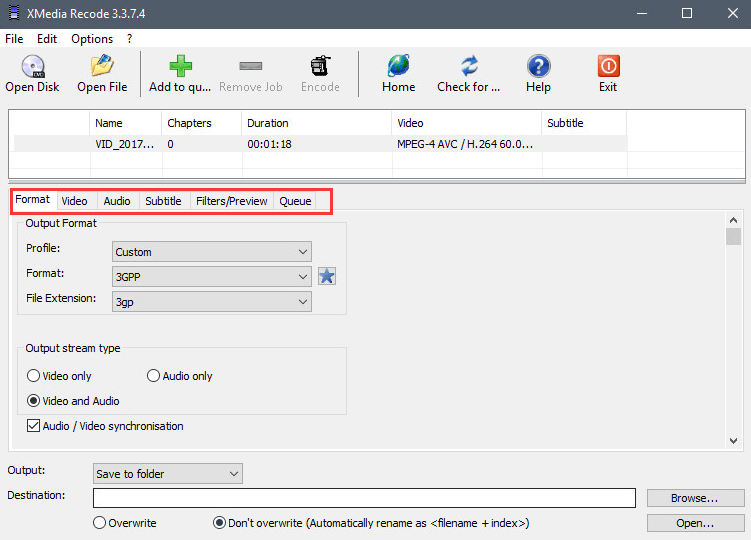Viewport: 751px width, 540px height.
Task: Open the ? help menu
Action: click(x=129, y=39)
